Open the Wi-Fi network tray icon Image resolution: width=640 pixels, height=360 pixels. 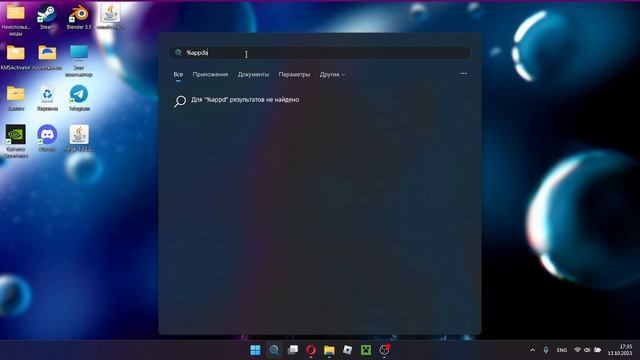577,350
